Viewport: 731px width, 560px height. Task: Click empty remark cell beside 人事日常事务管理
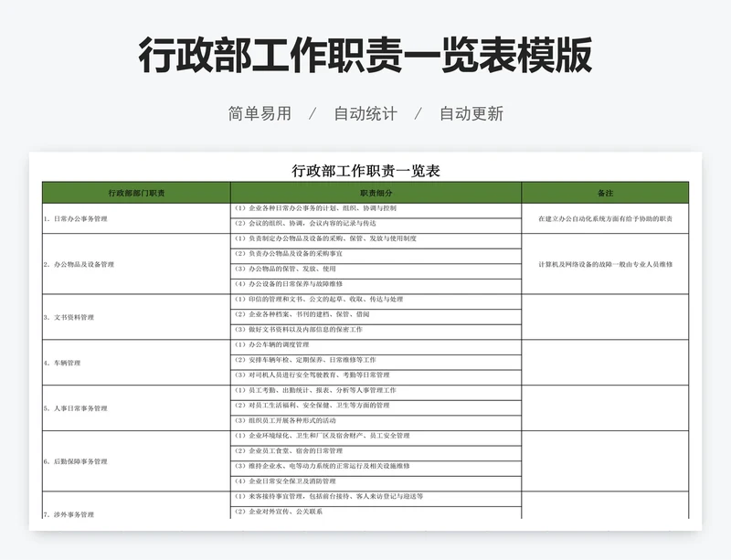tap(605, 408)
